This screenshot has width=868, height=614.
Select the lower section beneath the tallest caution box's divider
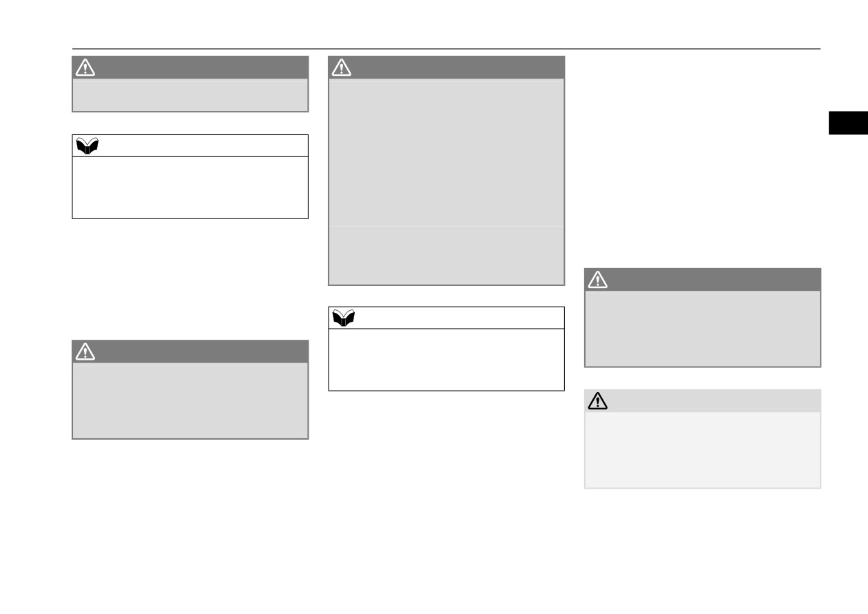pyautogui.click(x=446, y=256)
